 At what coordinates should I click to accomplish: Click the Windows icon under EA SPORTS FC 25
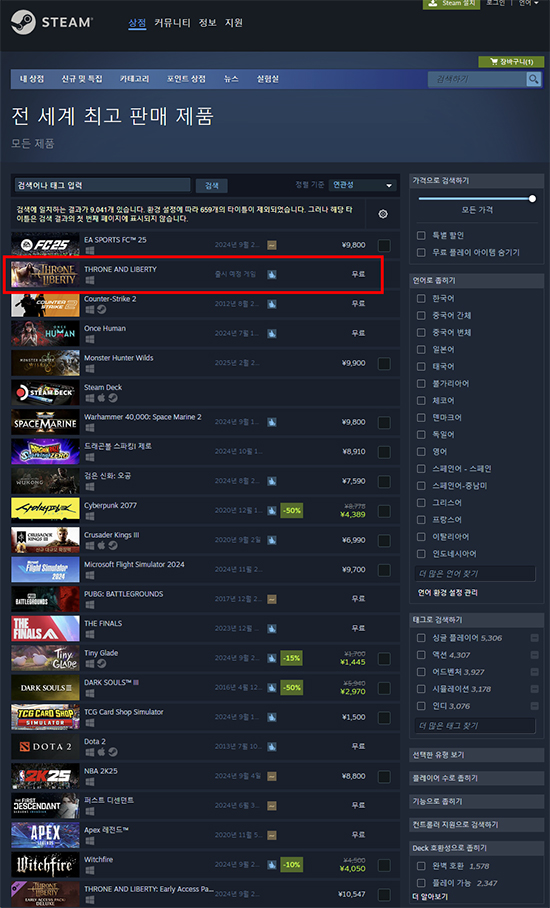coord(90,251)
